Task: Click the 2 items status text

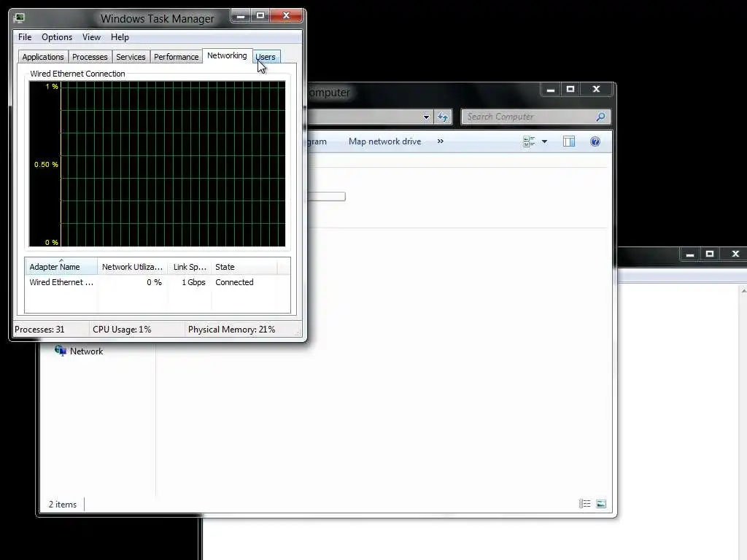Action: 63,505
